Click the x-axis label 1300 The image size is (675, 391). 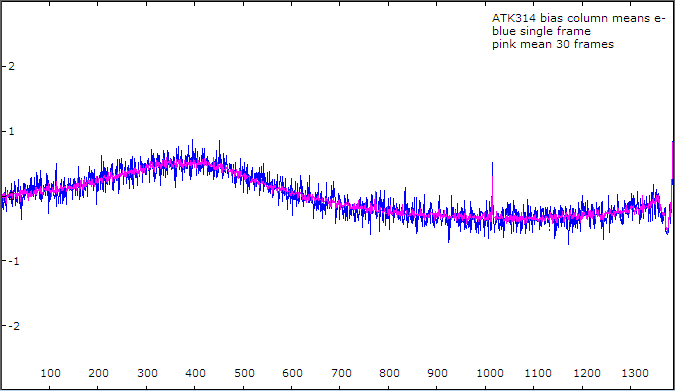(x=635, y=373)
